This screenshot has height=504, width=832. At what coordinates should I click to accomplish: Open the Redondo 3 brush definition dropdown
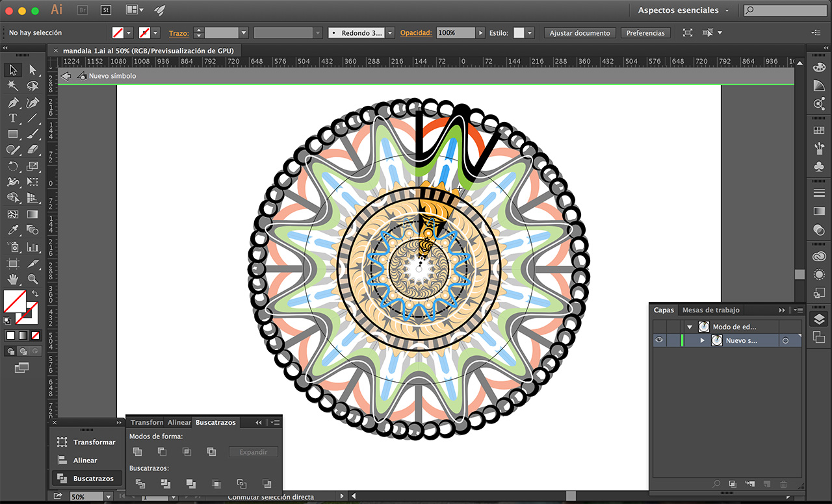click(x=390, y=32)
